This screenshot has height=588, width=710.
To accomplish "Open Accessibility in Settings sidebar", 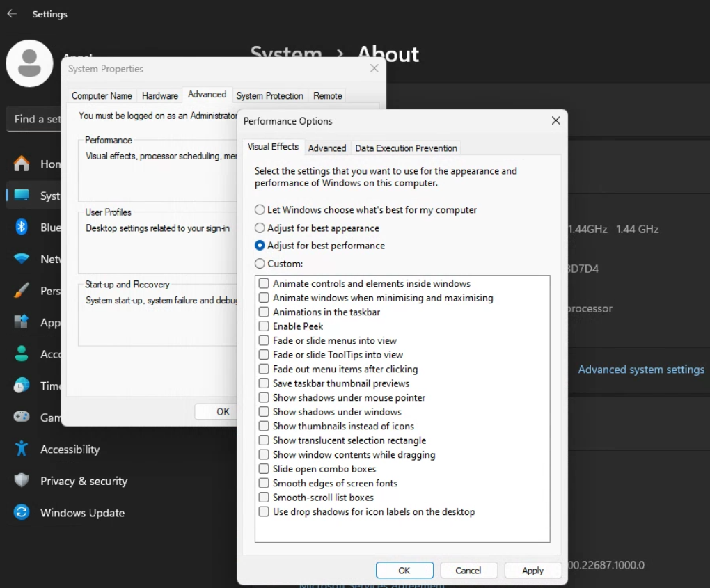I will [x=70, y=449].
